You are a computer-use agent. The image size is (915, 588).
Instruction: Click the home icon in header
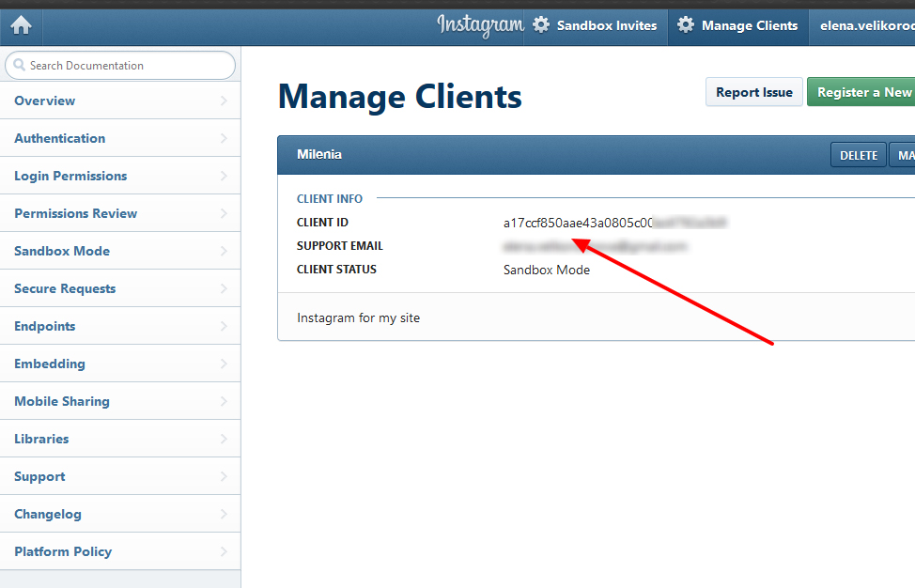[x=21, y=25]
